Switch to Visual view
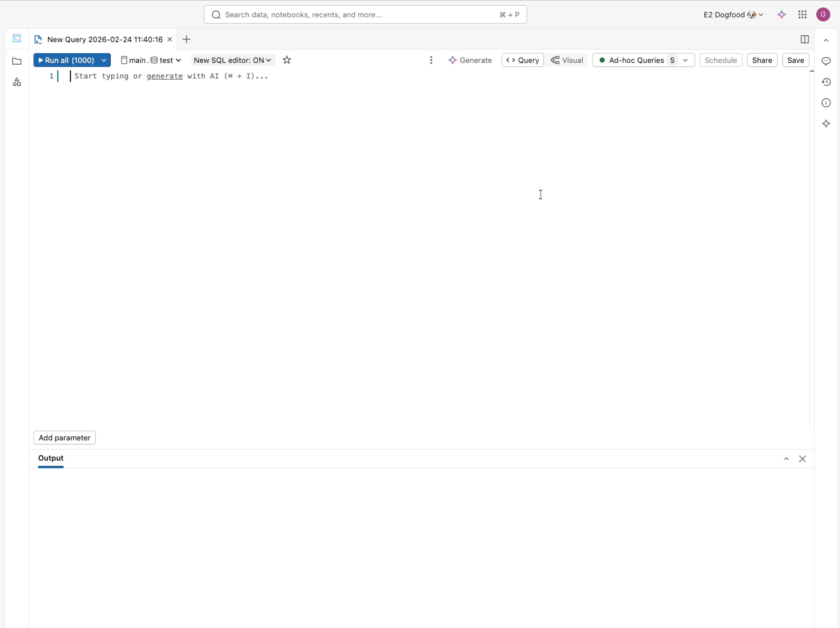840x628 pixels. pos(567,60)
